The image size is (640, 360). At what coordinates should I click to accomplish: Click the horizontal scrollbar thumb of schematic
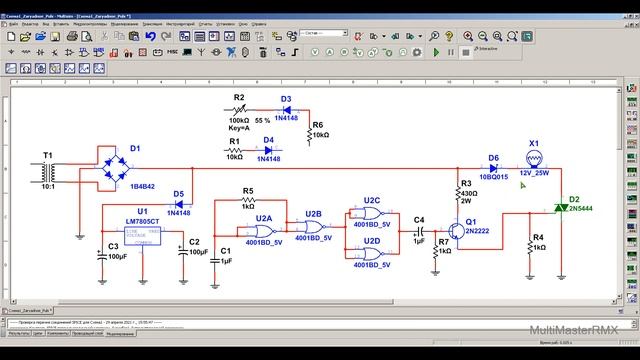click(226, 302)
